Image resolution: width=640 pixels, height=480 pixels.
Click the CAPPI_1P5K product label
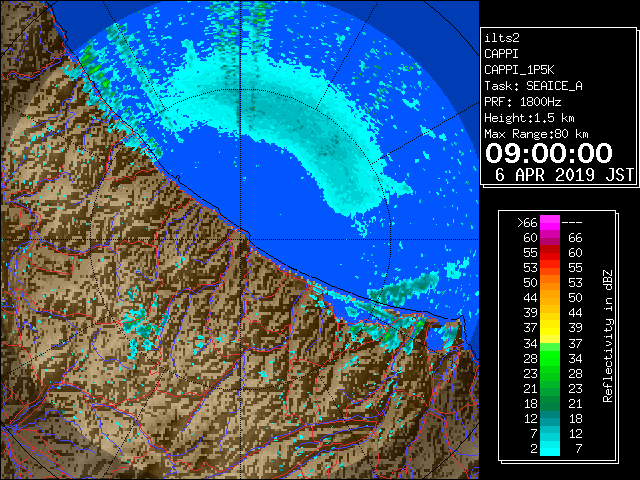(x=519, y=70)
